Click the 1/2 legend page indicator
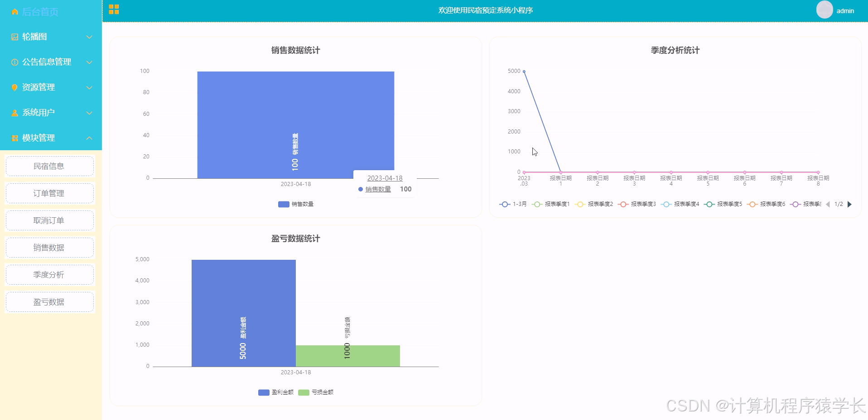This screenshot has width=868, height=420. (x=839, y=204)
